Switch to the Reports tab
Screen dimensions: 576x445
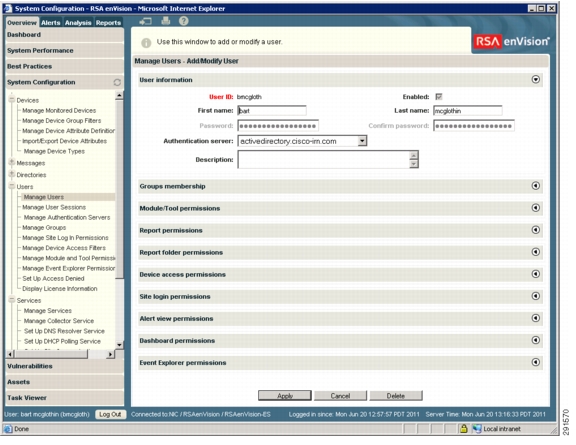108,22
